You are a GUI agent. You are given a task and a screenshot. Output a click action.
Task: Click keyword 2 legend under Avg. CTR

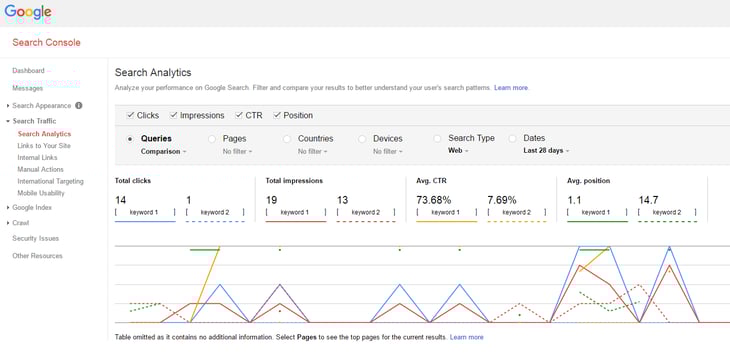pos(516,212)
